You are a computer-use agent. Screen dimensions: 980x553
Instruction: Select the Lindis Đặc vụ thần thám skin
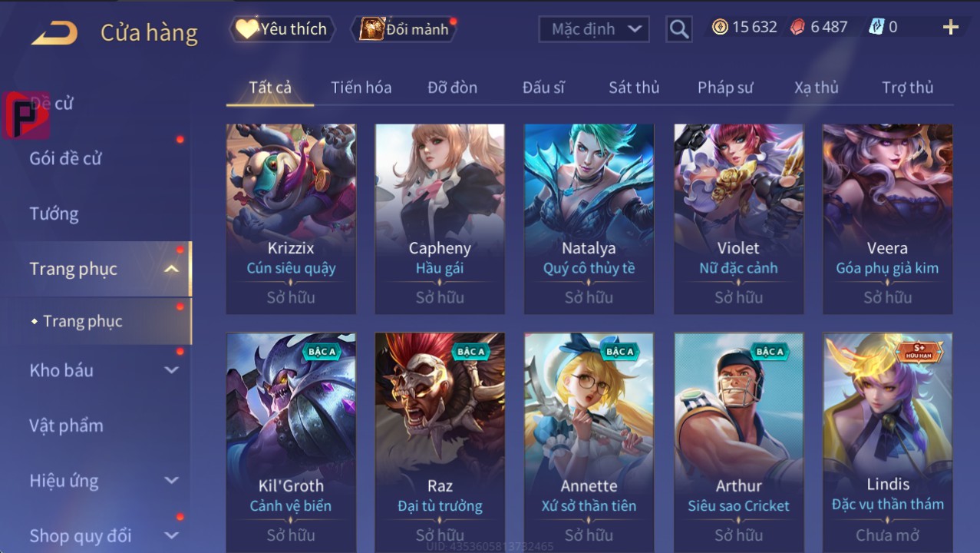pos(888,442)
